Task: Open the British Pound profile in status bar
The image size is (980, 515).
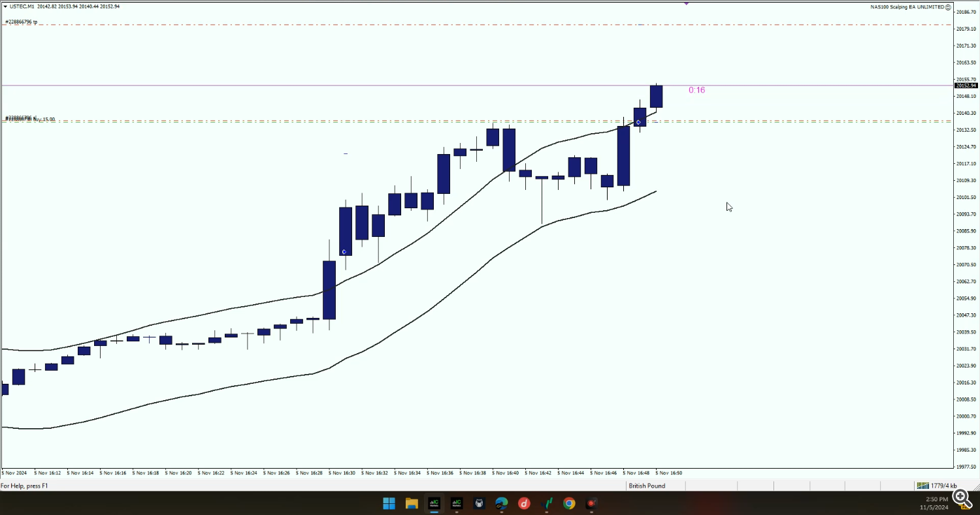Action: [647, 486]
